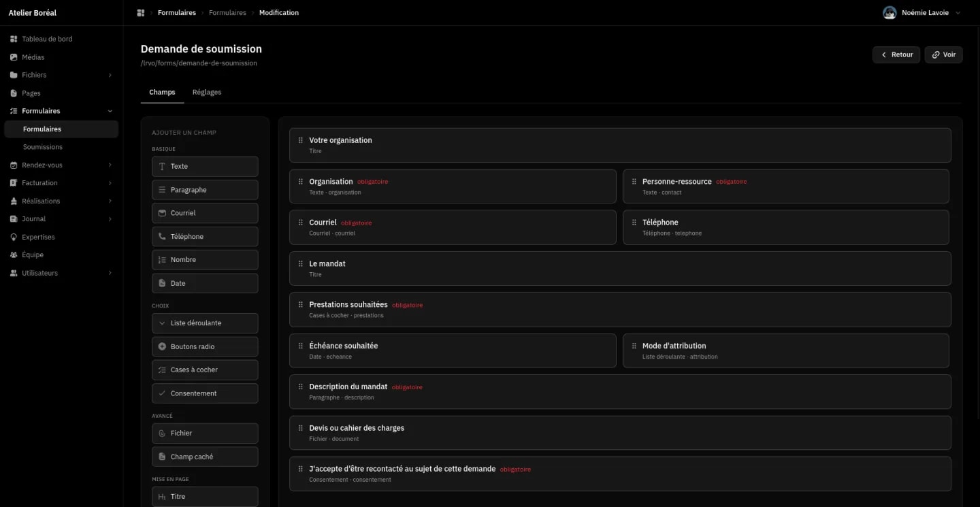Click drag handle on Mode d'attribution
The width and height of the screenshot is (980, 507).
[x=634, y=346]
